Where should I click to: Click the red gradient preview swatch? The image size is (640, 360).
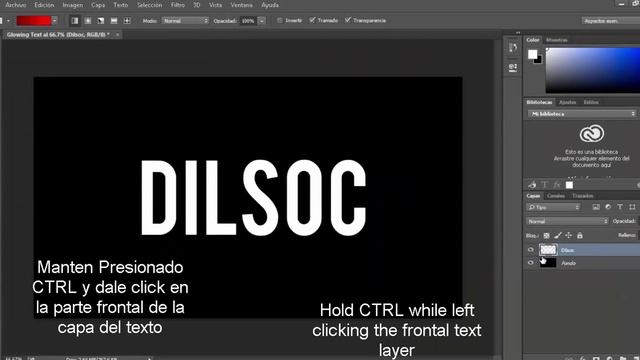click(x=33, y=20)
